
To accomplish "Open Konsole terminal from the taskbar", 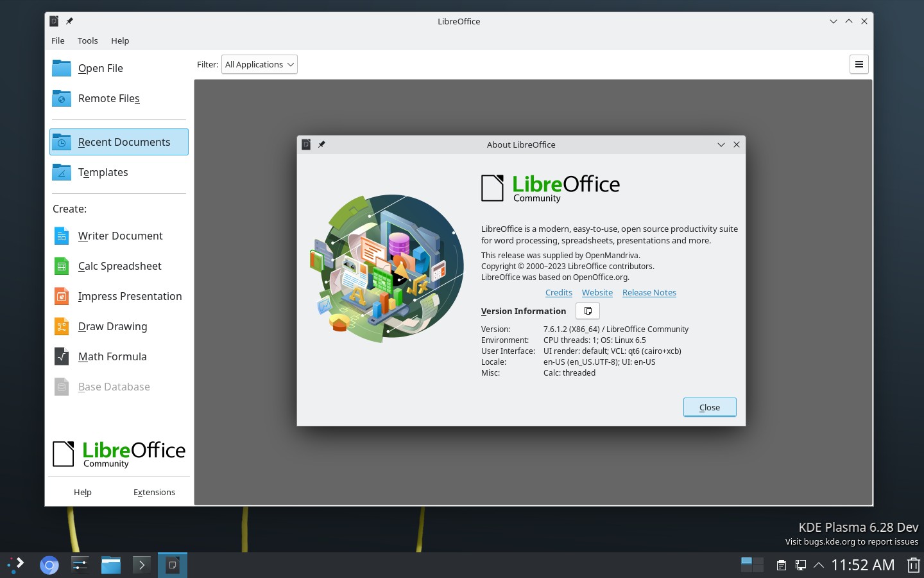I will [141, 565].
